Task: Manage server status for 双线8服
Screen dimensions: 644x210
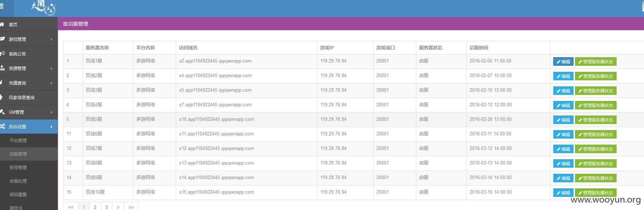Action: 596,163
